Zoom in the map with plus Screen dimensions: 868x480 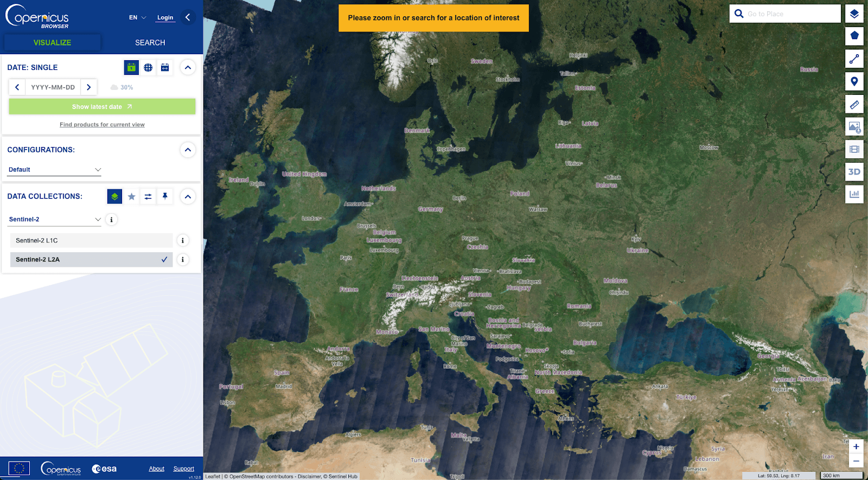(856, 446)
